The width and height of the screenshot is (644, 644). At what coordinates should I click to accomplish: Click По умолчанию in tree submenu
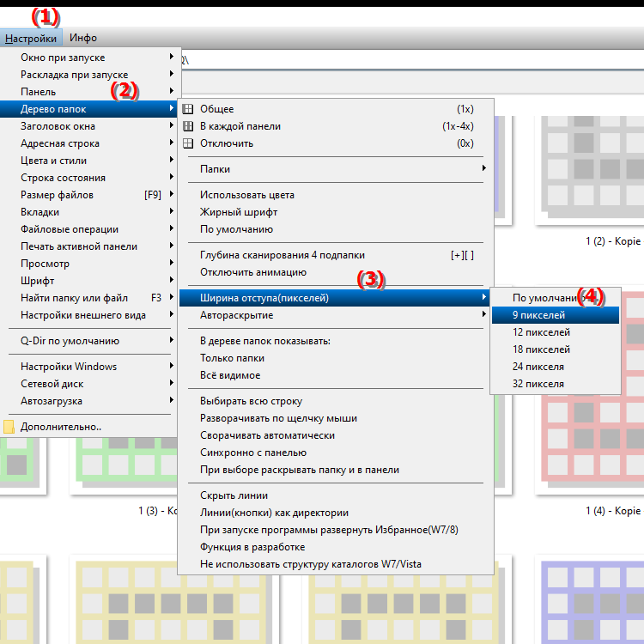point(336,229)
